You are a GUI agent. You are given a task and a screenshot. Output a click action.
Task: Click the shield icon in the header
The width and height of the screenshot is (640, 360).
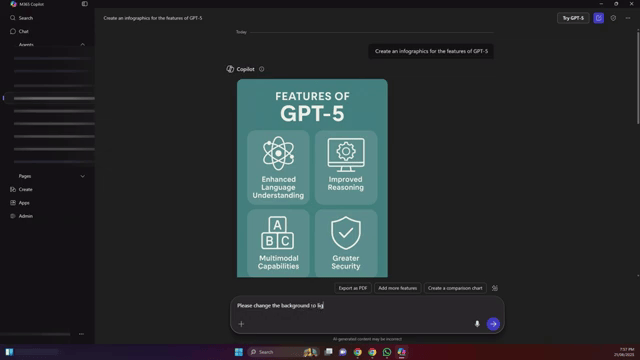coord(613,18)
